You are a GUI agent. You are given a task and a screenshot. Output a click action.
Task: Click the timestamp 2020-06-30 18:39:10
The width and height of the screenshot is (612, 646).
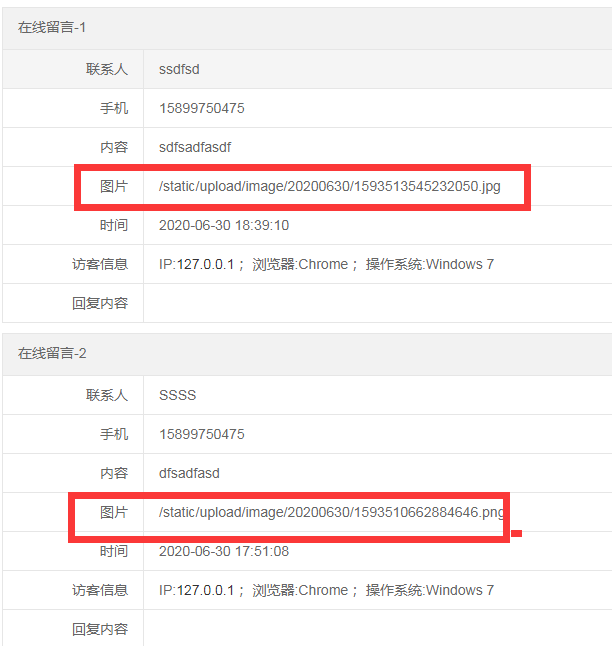click(224, 226)
